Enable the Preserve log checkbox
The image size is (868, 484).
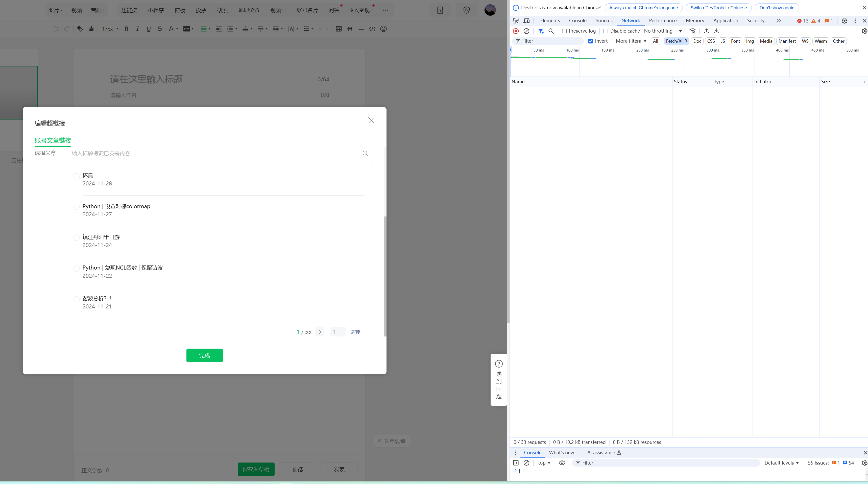[x=564, y=31]
